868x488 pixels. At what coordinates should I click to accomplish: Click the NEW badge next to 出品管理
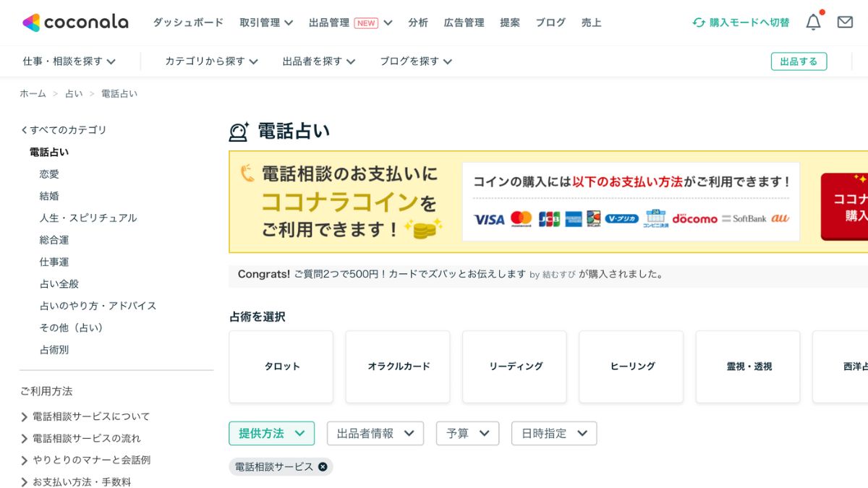coord(366,22)
